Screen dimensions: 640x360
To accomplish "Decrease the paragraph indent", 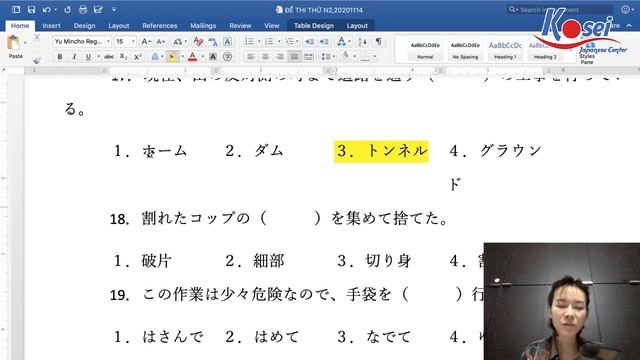I will [x=309, y=42].
